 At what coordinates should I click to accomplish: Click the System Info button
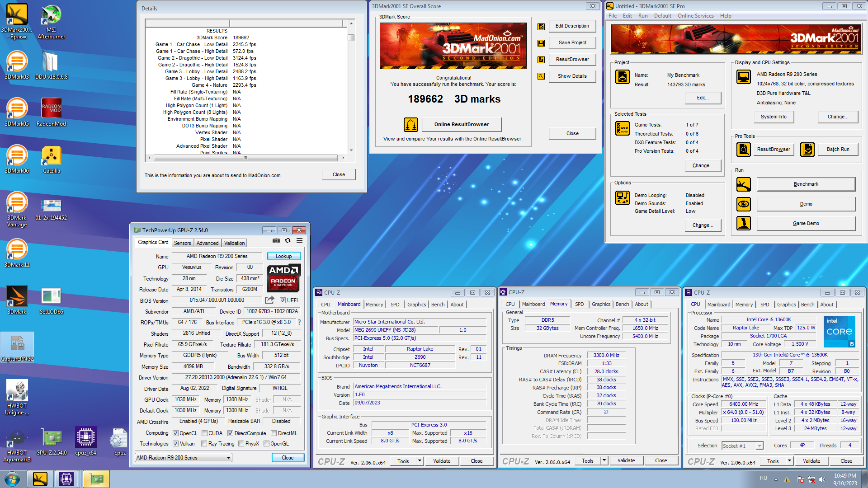pyautogui.click(x=774, y=117)
